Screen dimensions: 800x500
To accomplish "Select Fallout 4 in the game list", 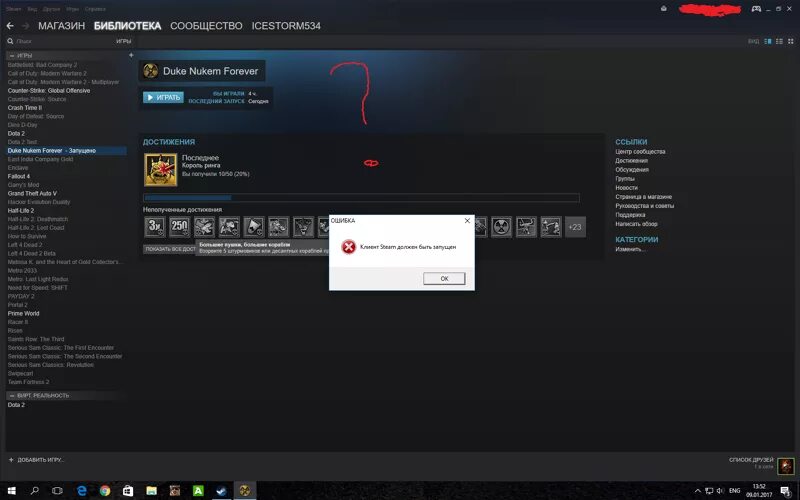I will point(18,176).
